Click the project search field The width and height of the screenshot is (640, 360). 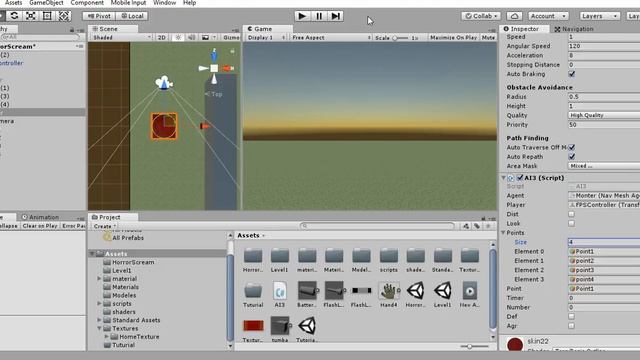[x=378, y=226]
